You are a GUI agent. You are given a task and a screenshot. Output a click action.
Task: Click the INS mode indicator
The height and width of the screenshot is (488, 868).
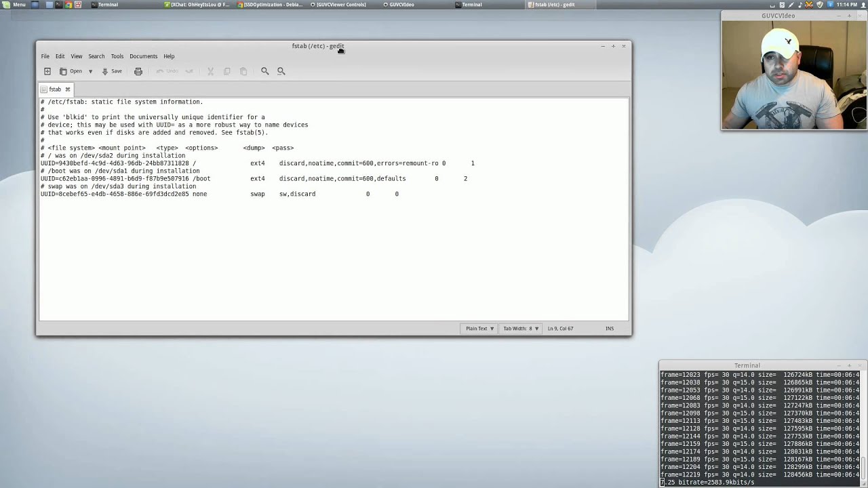(610, 329)
